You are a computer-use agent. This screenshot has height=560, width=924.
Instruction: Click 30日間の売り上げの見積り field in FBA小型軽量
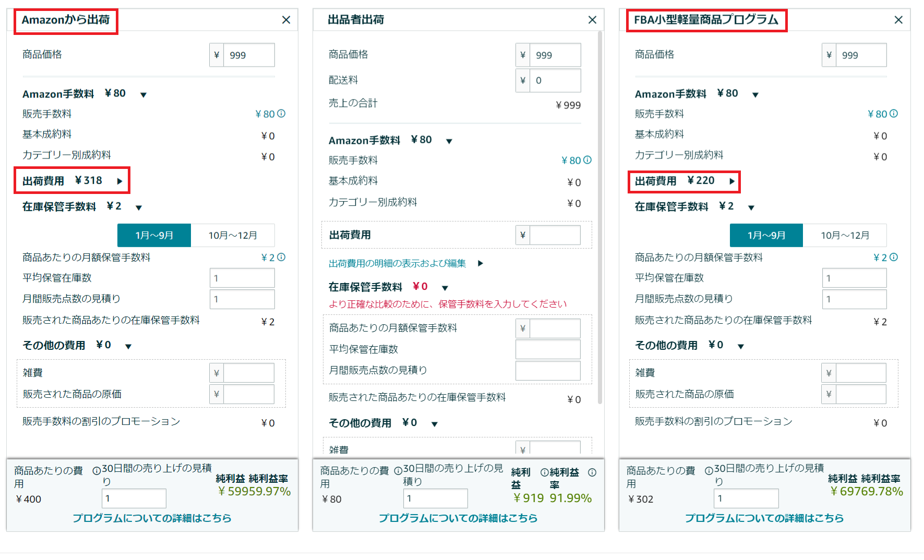coord(746,498)
